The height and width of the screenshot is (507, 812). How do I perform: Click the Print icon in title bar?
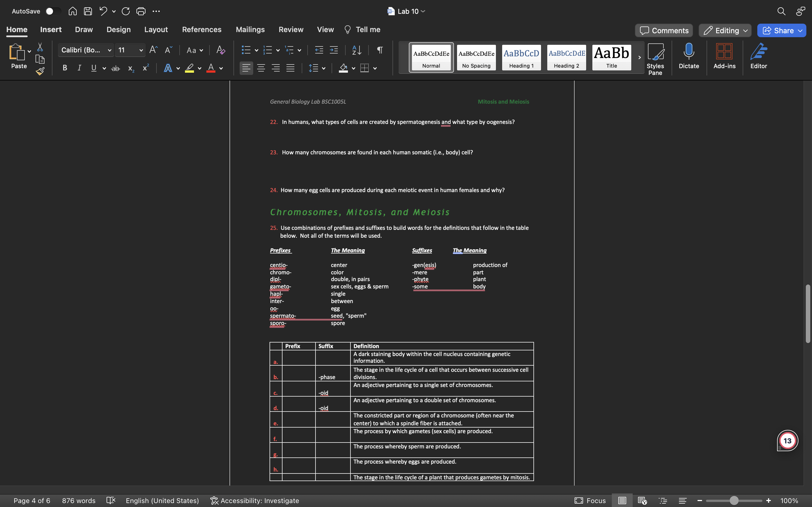[x=141, y=11]
